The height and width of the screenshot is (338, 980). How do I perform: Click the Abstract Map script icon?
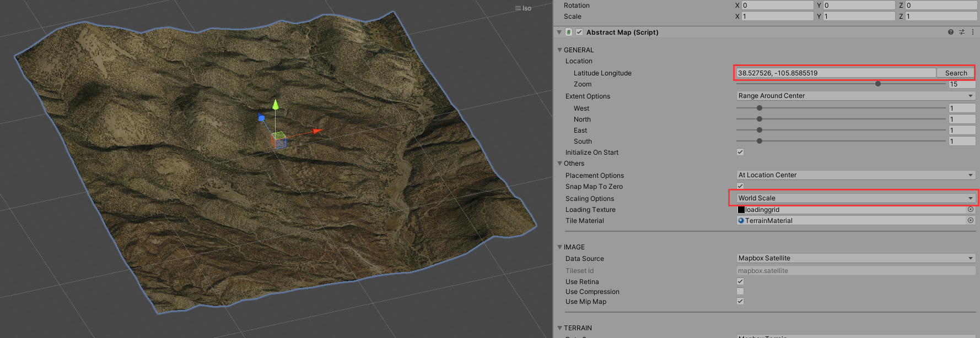coord(569,32)
